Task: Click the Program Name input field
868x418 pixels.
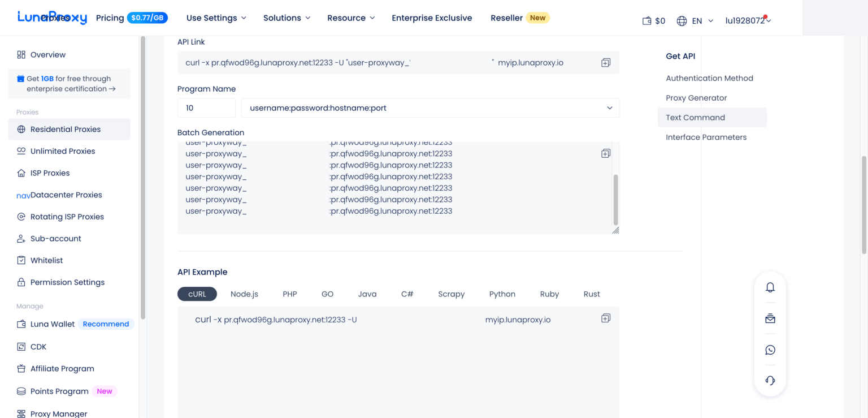Action: tap(206, 107)
